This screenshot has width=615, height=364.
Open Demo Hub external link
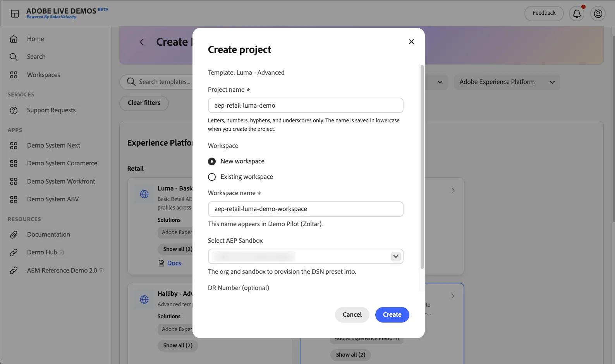pyautogui.click(x=45, y=252)
